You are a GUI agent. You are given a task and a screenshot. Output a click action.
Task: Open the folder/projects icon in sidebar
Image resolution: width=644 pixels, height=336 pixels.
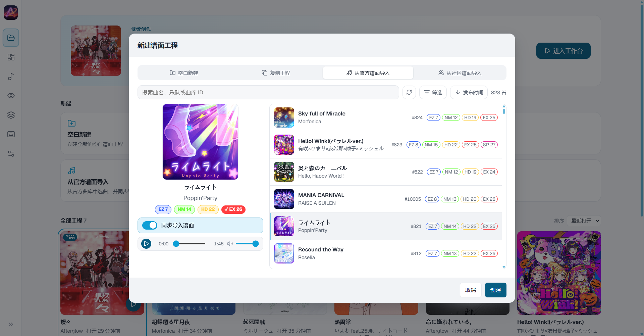pos(11,38)
